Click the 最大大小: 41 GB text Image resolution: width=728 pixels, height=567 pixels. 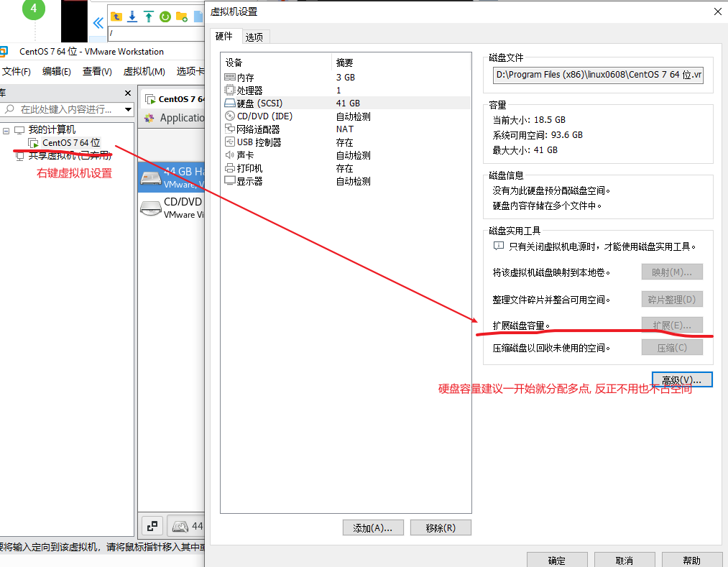point(525,150)
